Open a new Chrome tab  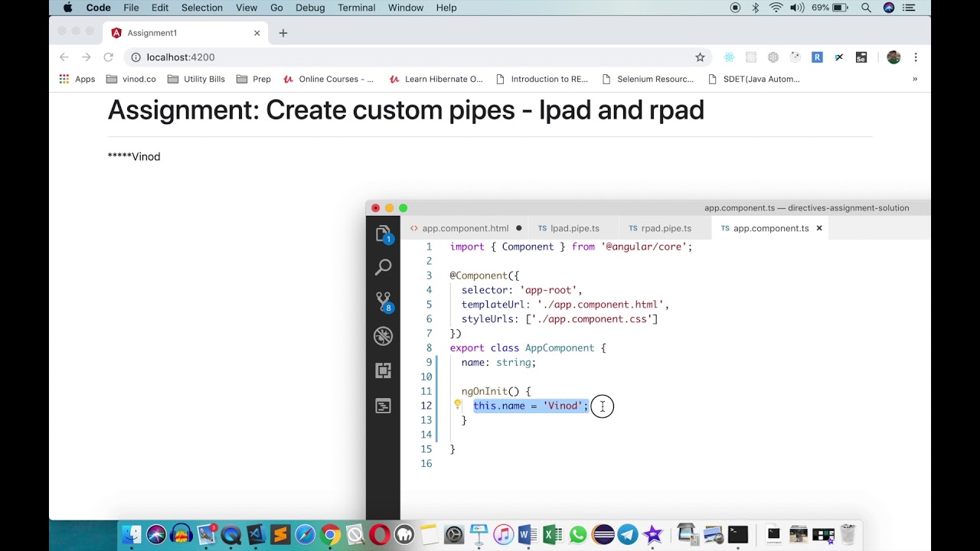click(283, 33)
